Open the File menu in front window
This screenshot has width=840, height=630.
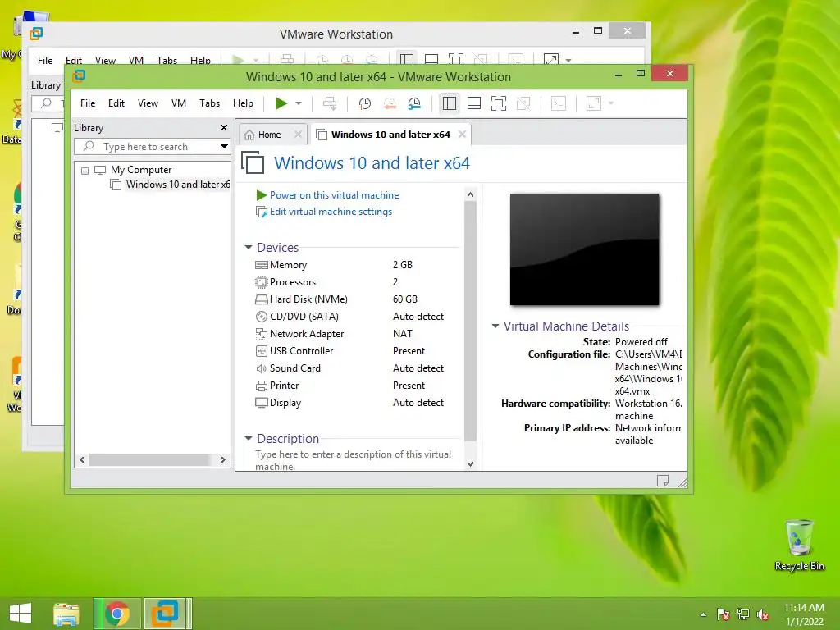click(x=88, y=103)
